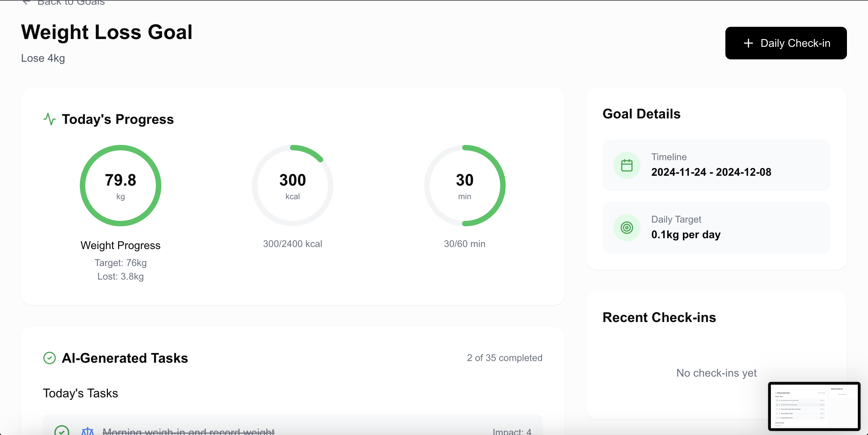
Task: Click the Recent Check-ins heading
Action: coord(659,317)
